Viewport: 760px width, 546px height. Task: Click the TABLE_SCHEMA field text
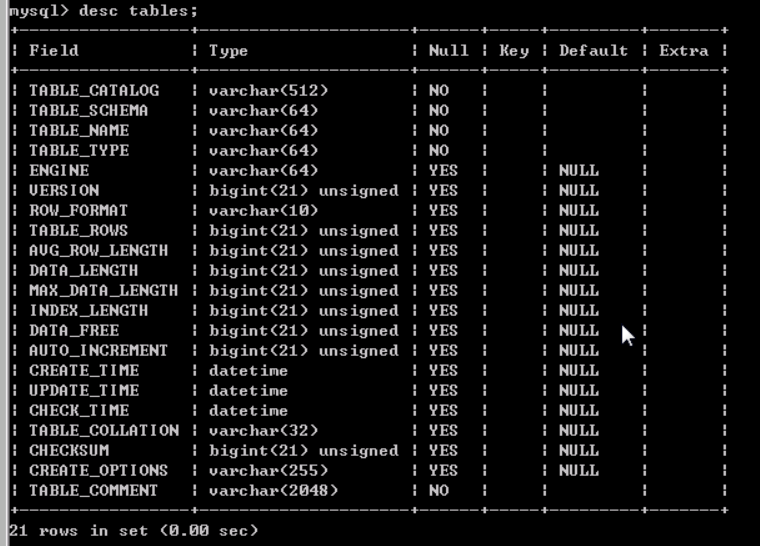[x=89, y=110]
